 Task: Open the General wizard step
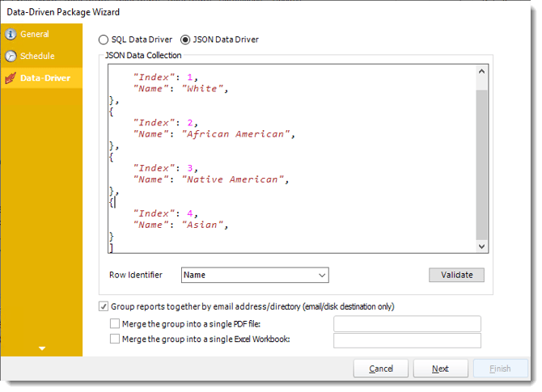41,34
